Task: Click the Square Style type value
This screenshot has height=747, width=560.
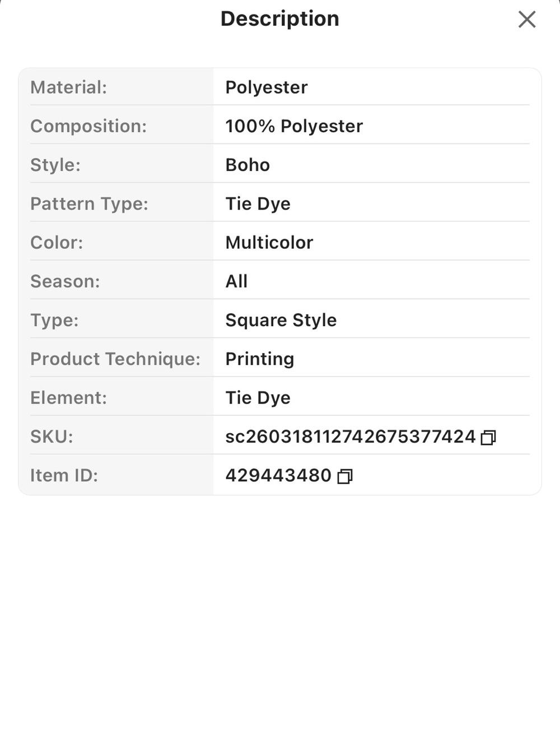Action: 281,321
